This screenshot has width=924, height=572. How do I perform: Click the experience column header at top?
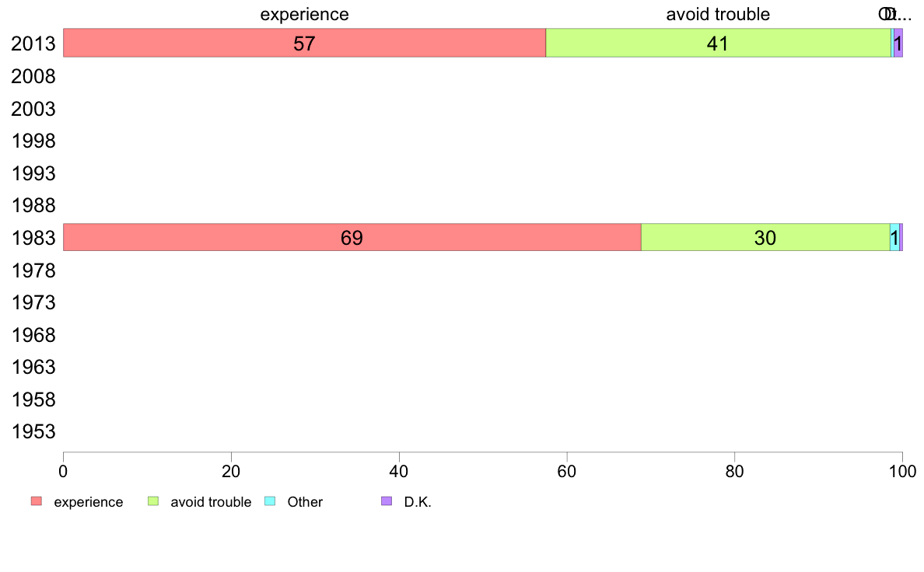click(x=305, y=14)
